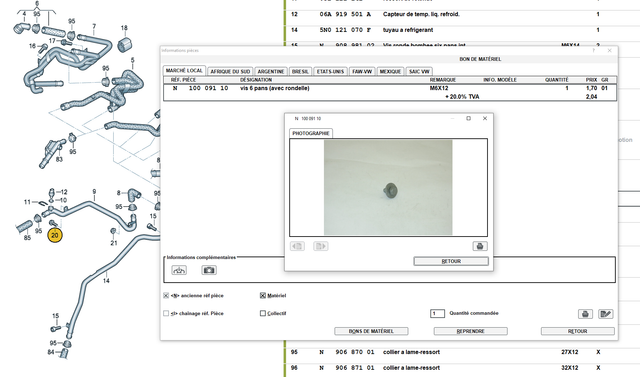Screen dimensions: 640x377
Task: Open the BRESIL tab
Action: [300, 71]
